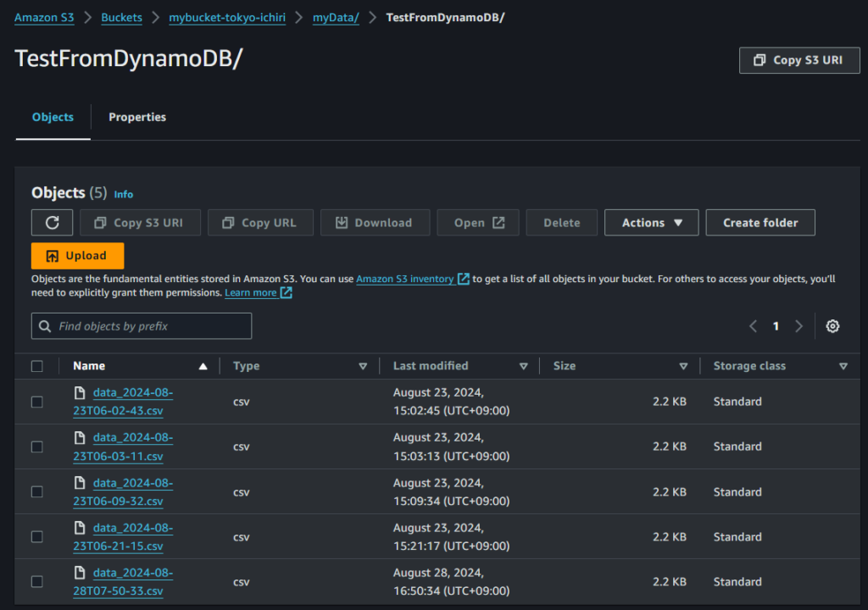Open mybucket-tokyo-ichiri breadcrumb
Image resolution: width=868 pixels, height=610 pixels.
click(227, 17)
